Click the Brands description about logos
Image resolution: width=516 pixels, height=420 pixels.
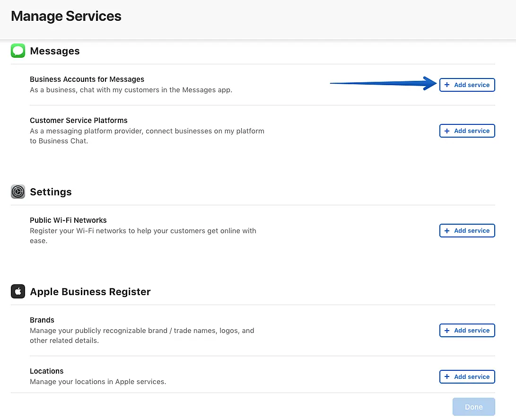[x=142, y=335]
